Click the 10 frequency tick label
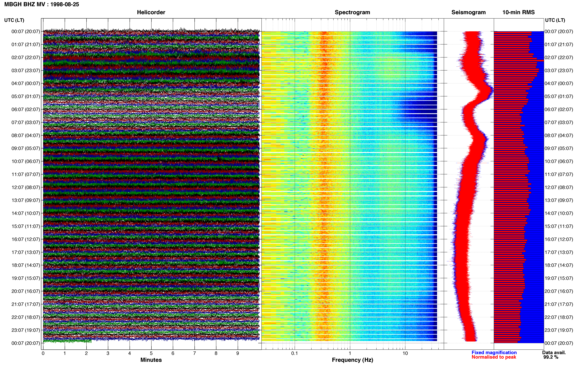The height and width of the screenshot is (368, 588). [405, 353]
